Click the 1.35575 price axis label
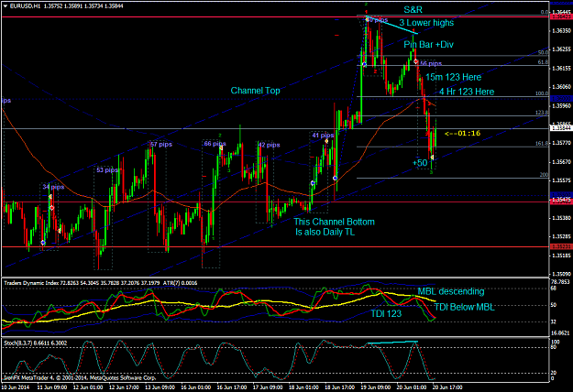Screen dimensions: 573x392 pyautogui.click(x=561, y=180)
